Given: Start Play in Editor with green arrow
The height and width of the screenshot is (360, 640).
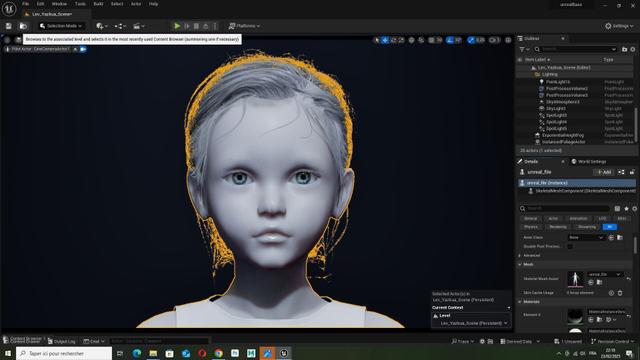Looking at the screenshot, I should [177, 26].
